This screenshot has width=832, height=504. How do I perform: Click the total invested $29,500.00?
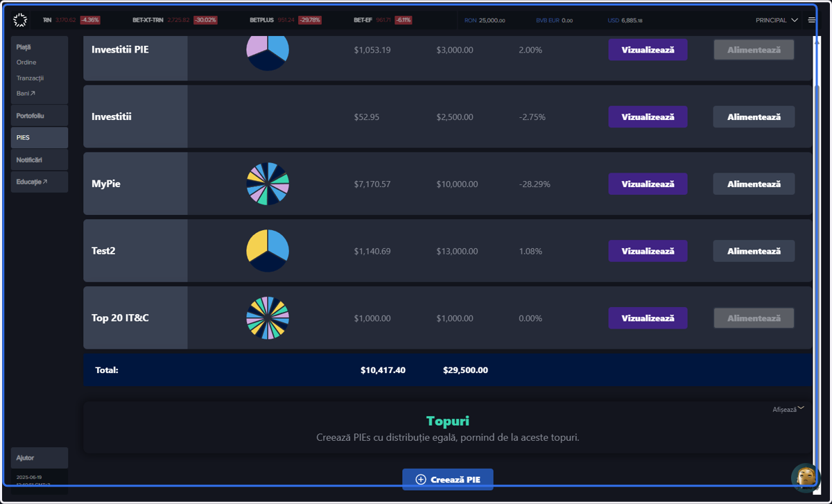click(465, 370)
